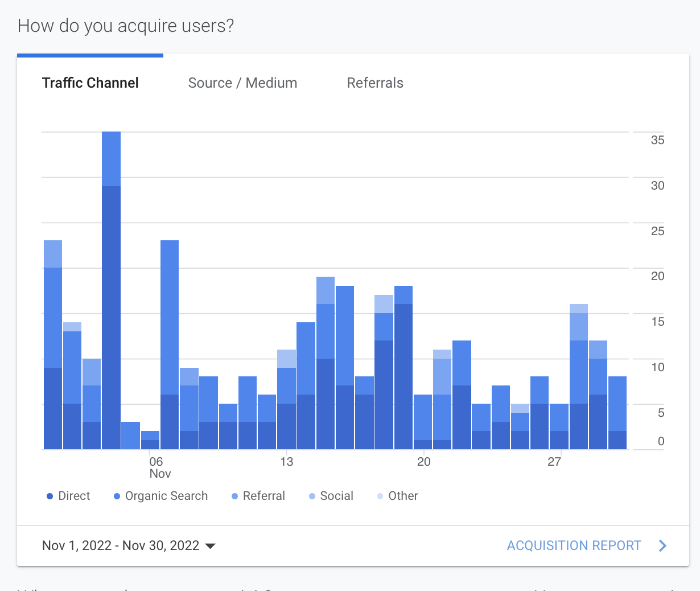Screen dimensions: 700x591
Task: Toggle the Organic Search legend label
Action: click(166, 496)
